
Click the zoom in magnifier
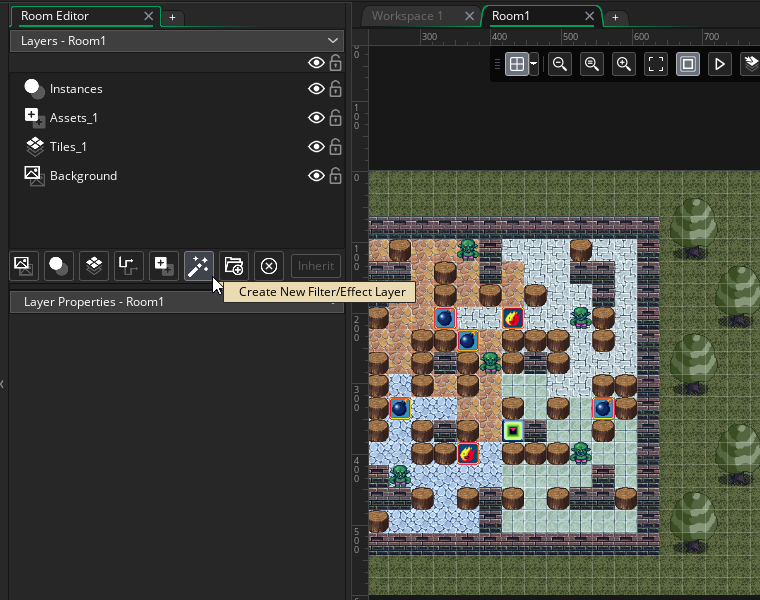pos(624,64)
